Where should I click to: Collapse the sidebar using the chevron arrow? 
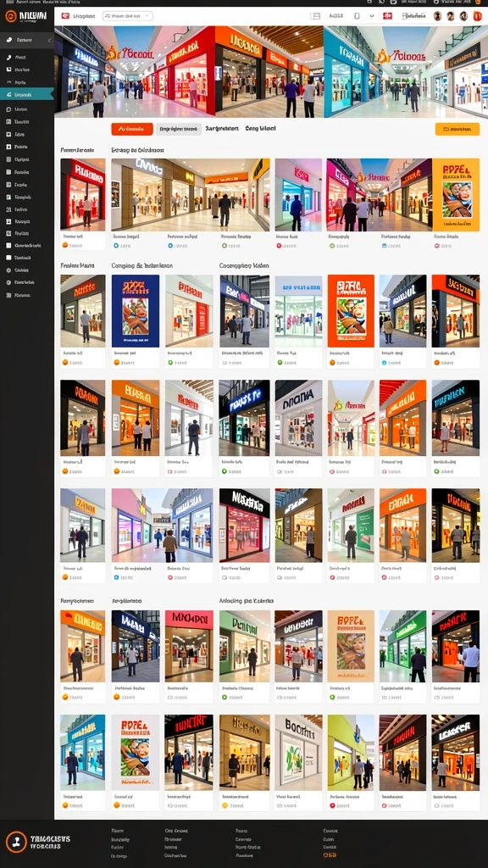(x=48, y=41)
